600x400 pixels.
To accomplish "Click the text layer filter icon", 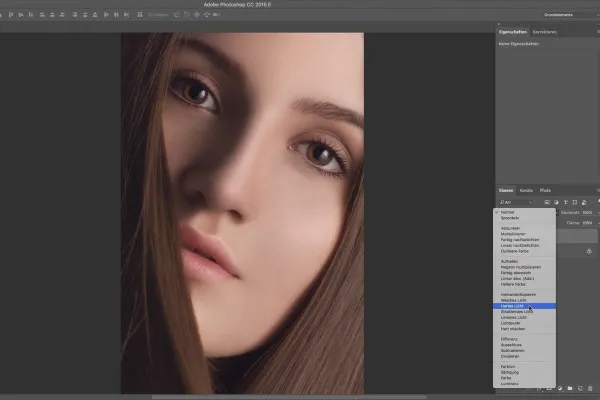I will (x=565, y=202).
